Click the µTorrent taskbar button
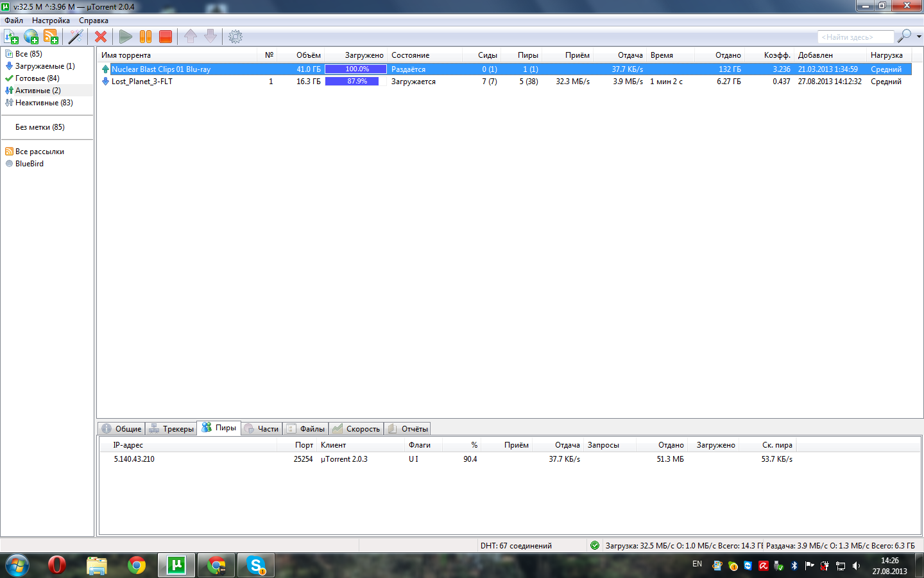This screenshot has width=924, height=578. click(x=176, y=565)
